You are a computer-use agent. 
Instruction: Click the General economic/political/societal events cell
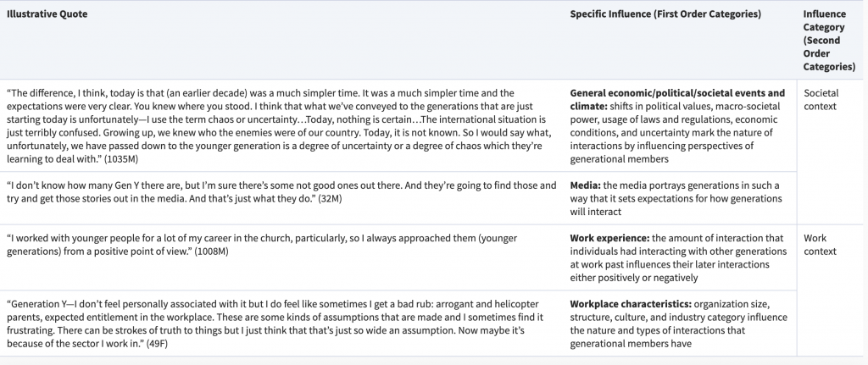680,126
